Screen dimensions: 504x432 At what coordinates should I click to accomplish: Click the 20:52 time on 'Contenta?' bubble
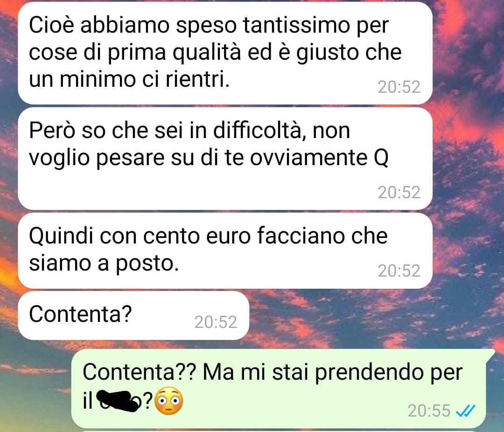tap(216, 322)
